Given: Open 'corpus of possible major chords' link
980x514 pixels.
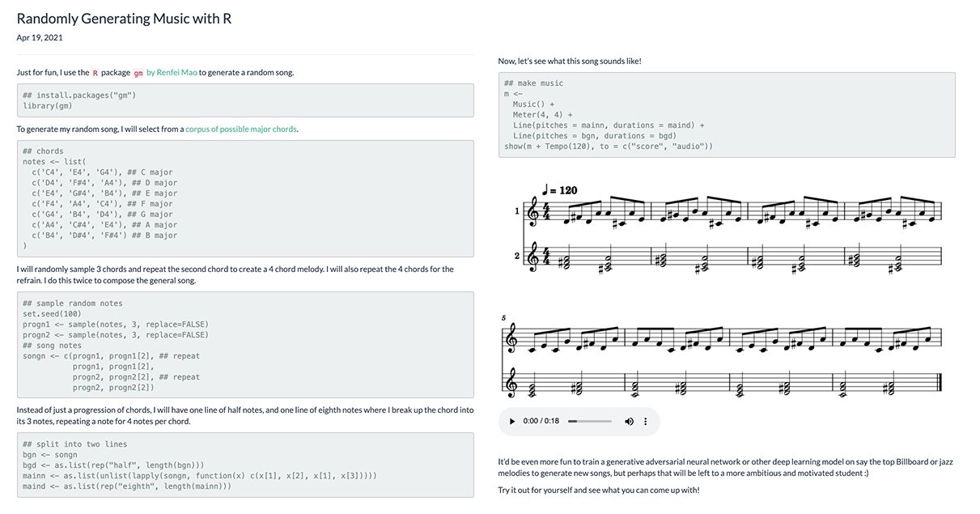Looking at the screenshot, I should pos(241,129).
